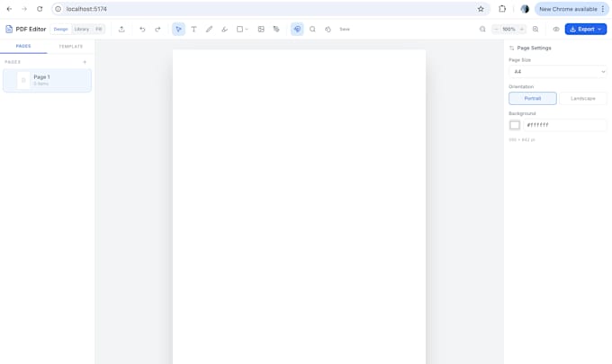Select the Text tool
The image size is (612, 364).
coord(193,30)
